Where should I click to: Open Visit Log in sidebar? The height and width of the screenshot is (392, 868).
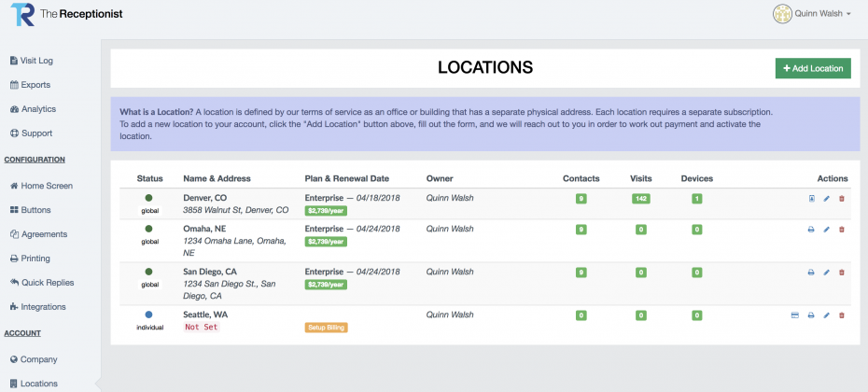32,61
